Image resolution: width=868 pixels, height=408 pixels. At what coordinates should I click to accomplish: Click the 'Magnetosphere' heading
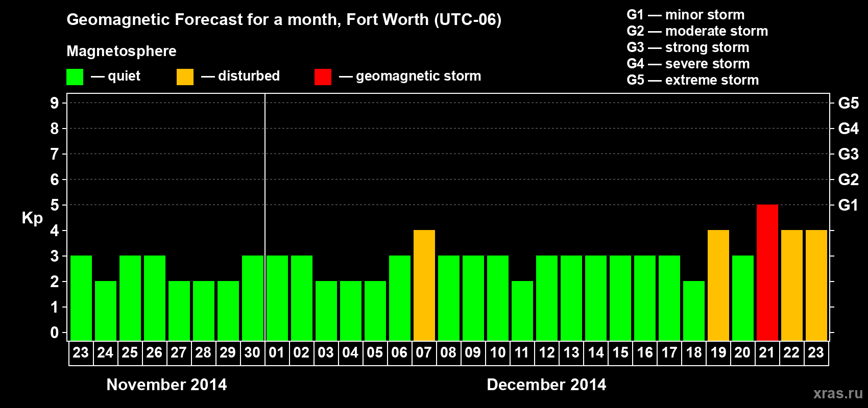[x=122, y=51]
